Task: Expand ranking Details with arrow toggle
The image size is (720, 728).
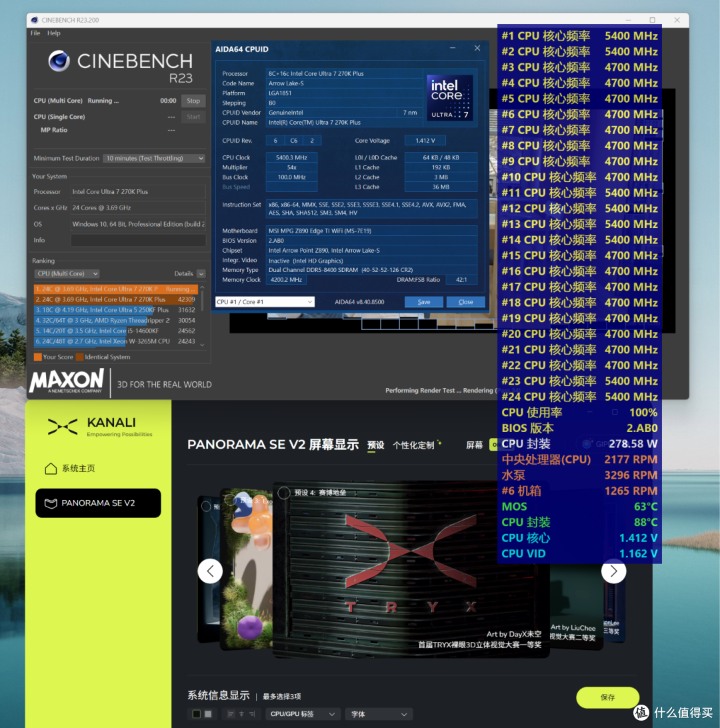Action: [x=201, y=274]
